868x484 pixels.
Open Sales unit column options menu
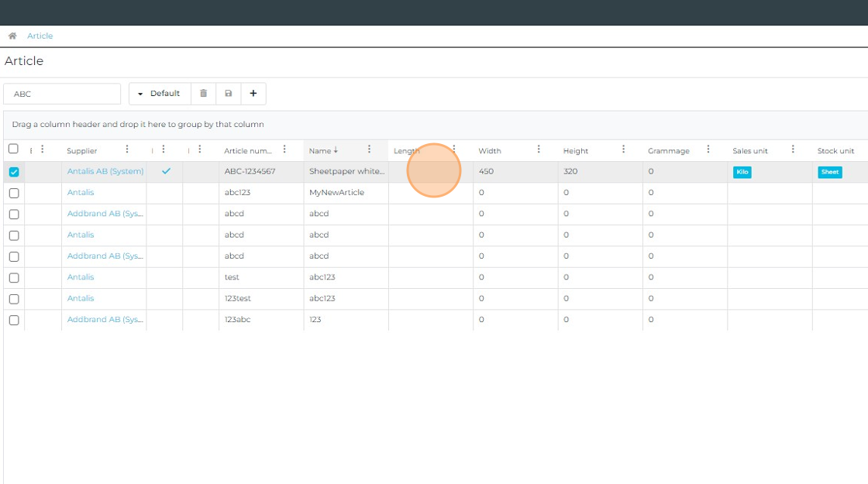[793, 149]
